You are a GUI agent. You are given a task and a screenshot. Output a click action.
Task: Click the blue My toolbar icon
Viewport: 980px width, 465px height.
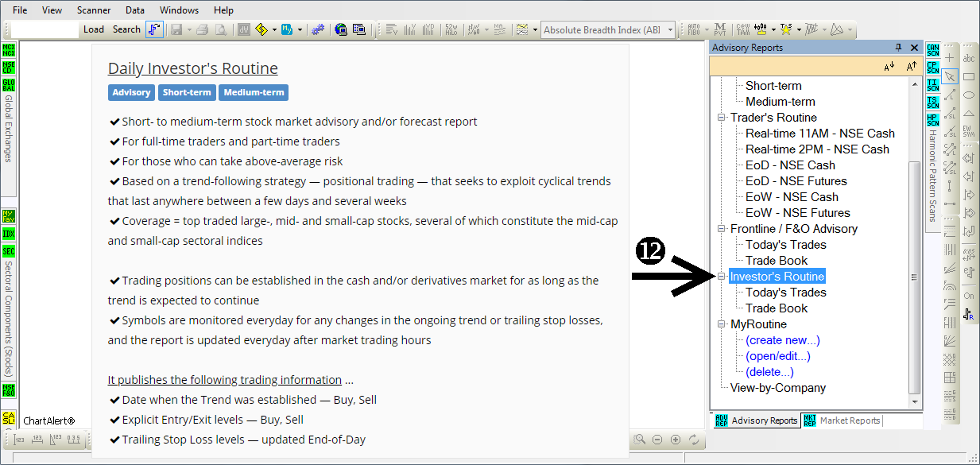(x=287, y=29)
